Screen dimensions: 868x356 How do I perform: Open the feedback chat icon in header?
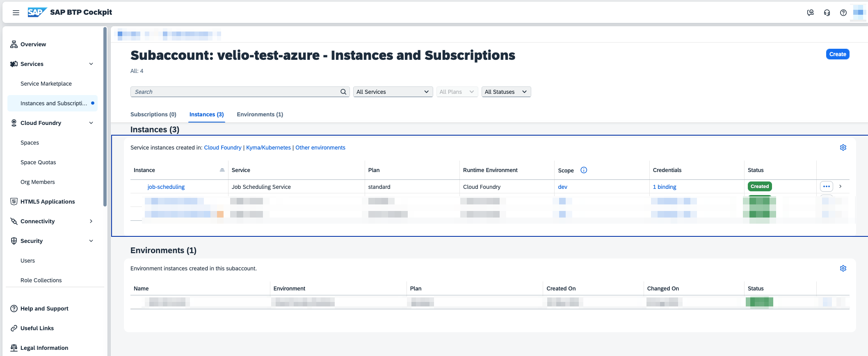810,13
